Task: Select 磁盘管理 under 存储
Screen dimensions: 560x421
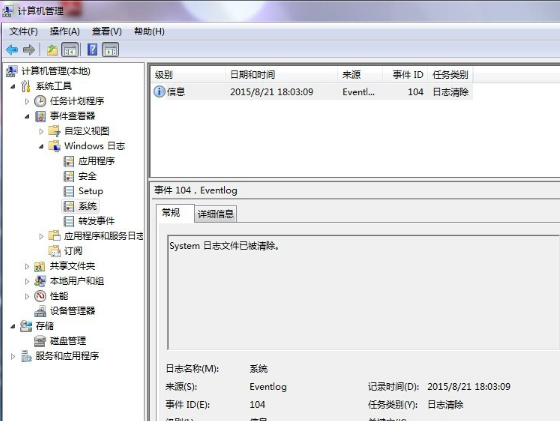Action: tap(68, 341)
